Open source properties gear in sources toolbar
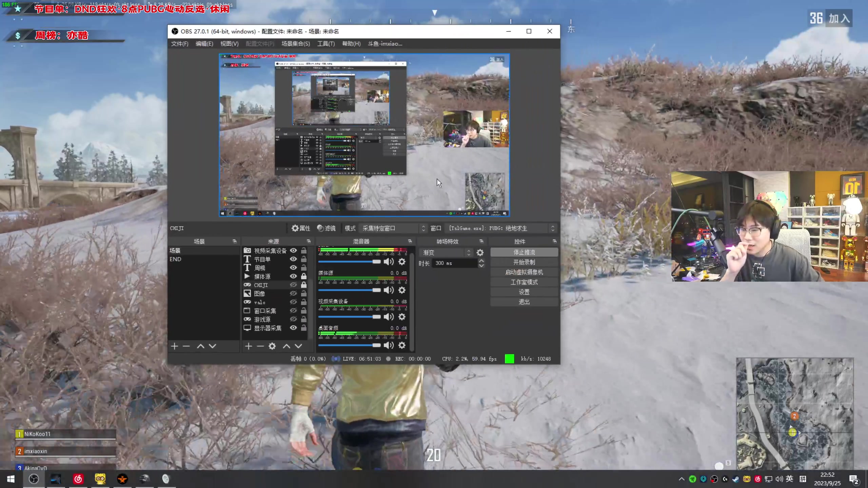Screen dimensions: 868x488 tap(272, 346)
